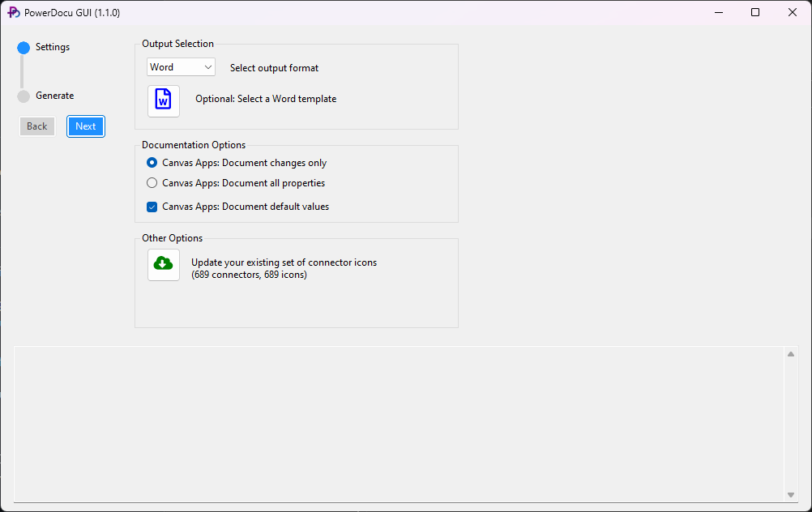This screenshot has height=512, width=812.
Task: Click the 'Other Options' group title
Action: tap(172, 238)
